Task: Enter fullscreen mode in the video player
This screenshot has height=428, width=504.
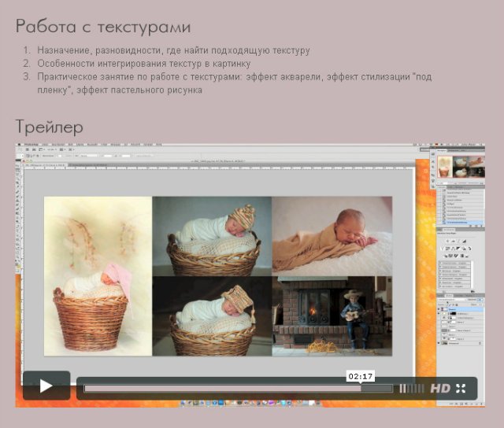Action: point(461,388)
